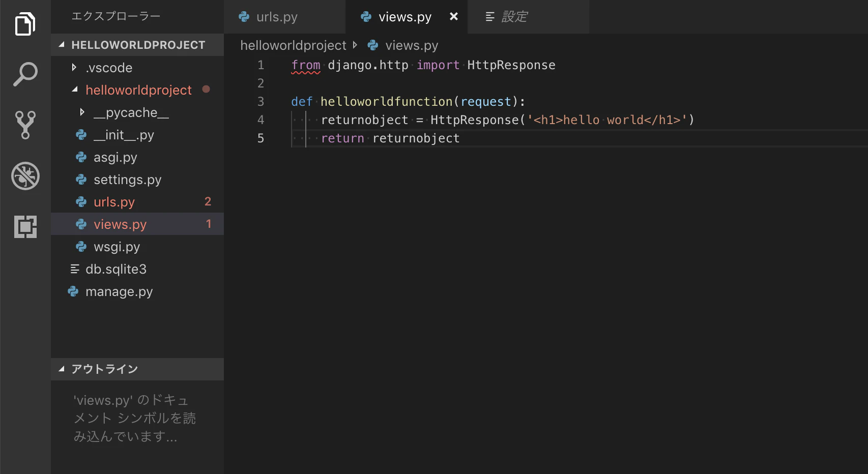Click modified dot indicator on helloworldproject folder

coord(206,89)
